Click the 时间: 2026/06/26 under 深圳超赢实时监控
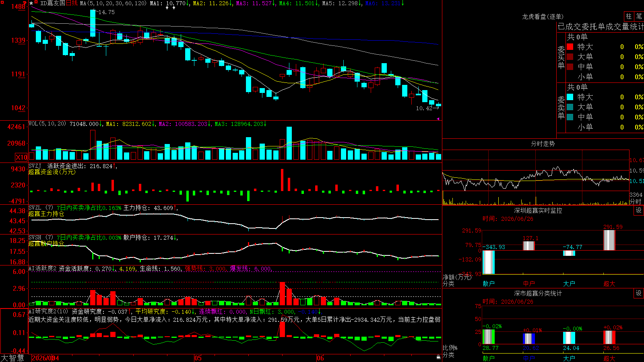Screen dimensions: 644x362 508,219
